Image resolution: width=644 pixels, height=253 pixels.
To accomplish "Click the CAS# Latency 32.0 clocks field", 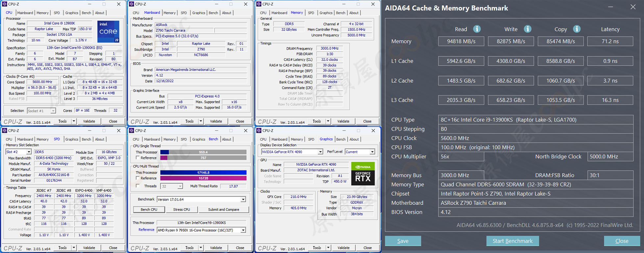I will coord(330,60).
